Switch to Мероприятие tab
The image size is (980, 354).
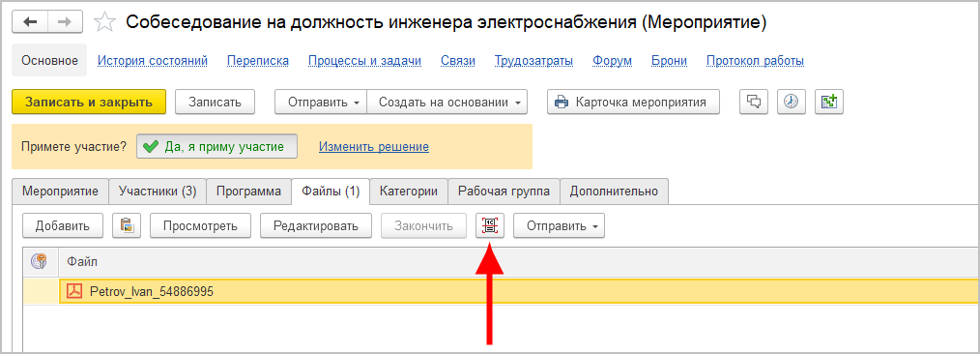click(60, 192)
